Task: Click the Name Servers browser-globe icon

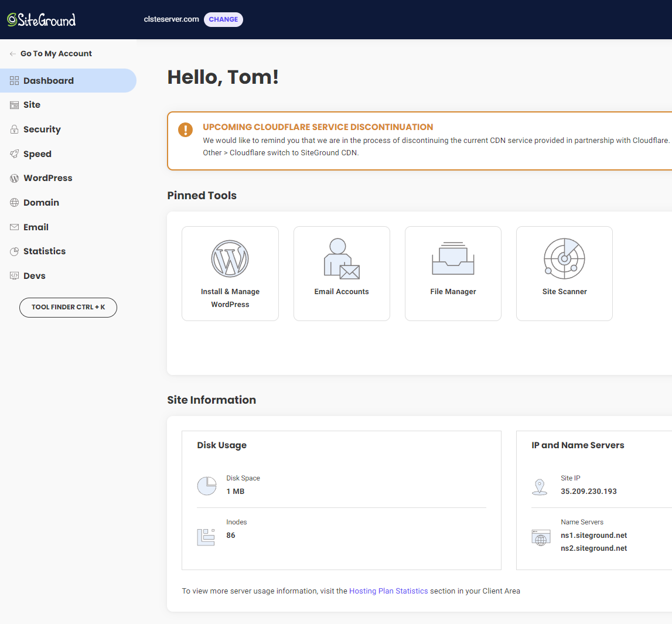Action: [541, 538]
